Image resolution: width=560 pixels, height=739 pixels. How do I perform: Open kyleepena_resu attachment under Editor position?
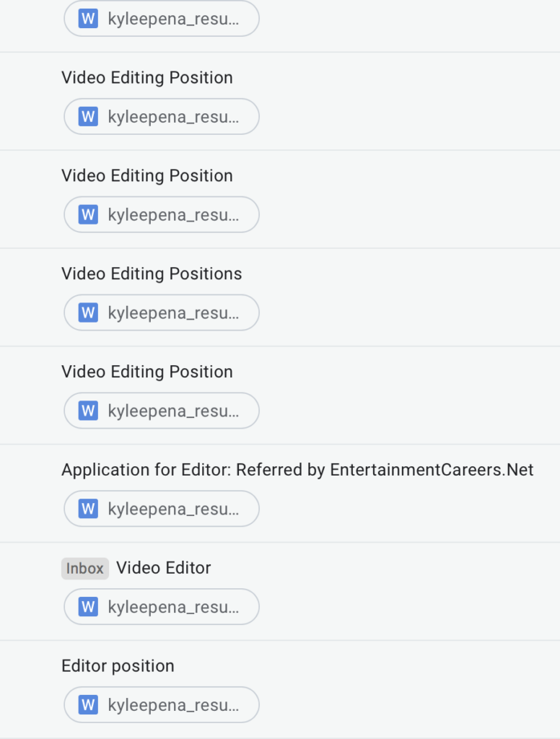tap(162, 704)
